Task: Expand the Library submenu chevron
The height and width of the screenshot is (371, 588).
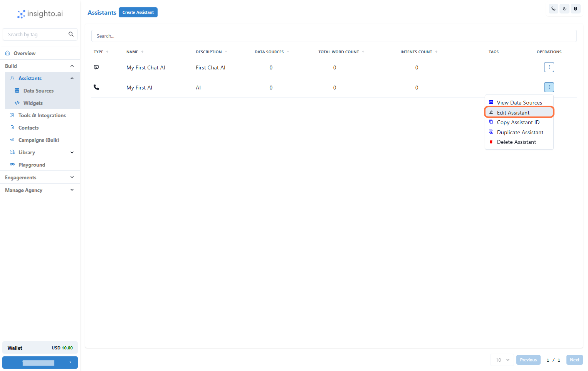Action: 72,152
